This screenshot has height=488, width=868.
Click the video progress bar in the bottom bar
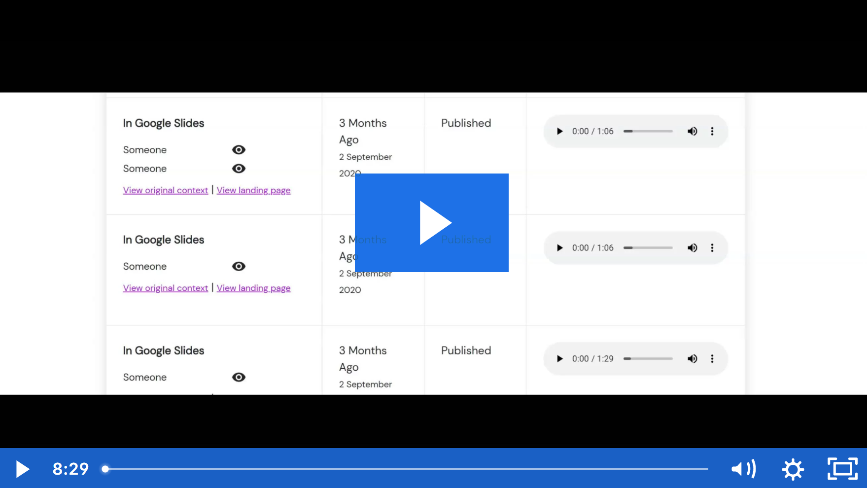(407, 469)
